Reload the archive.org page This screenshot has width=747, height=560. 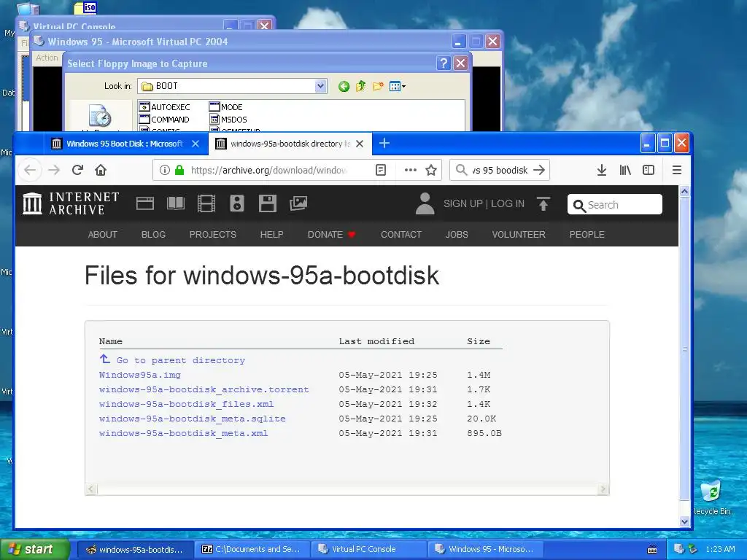click(77, 170)
